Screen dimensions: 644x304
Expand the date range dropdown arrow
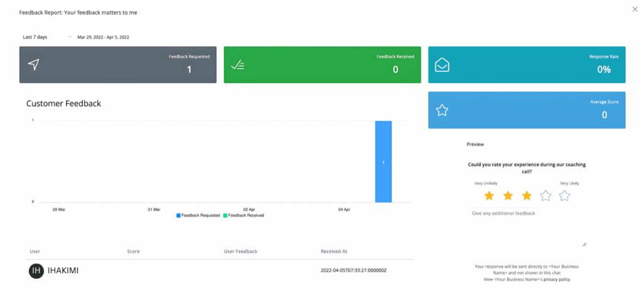pos(69,37)
